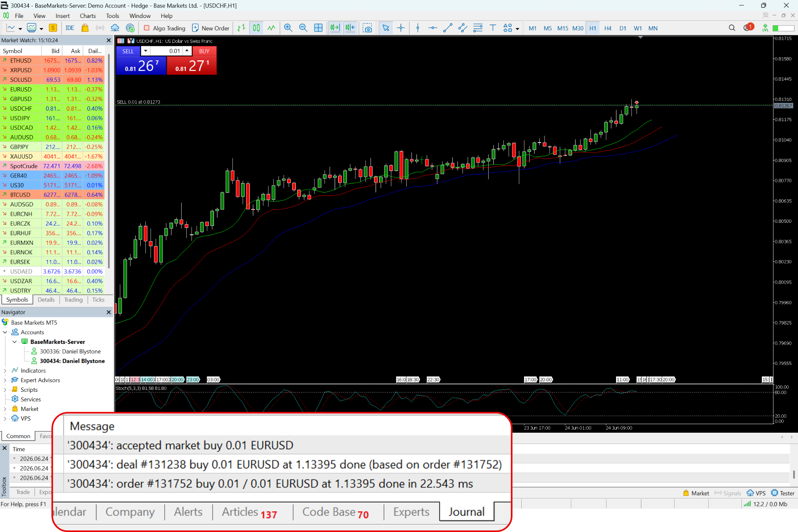798x532 pixels.
Task: Select the Fibonacci retracement tool
Action: click(478, 28)
